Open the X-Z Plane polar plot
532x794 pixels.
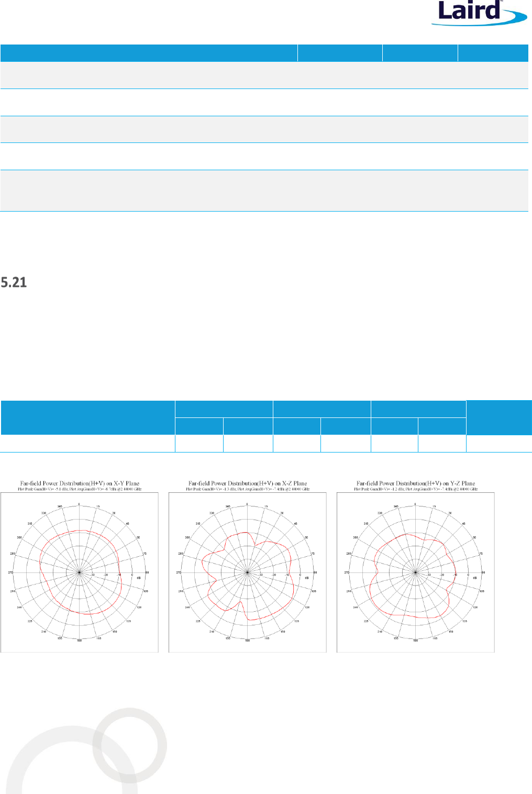248,572
